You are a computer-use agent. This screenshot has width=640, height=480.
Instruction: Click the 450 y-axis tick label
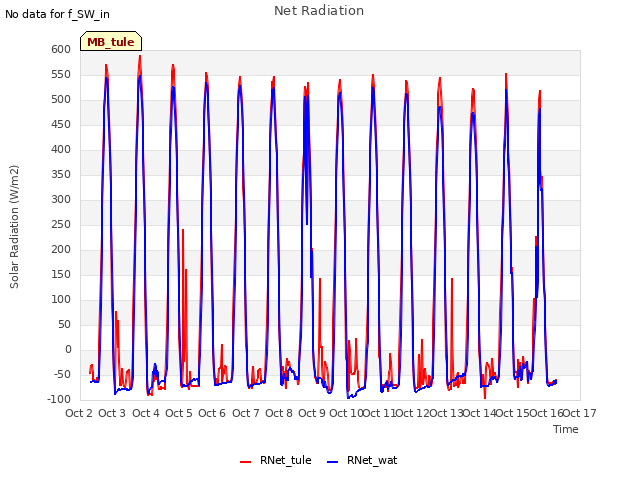(x=61, y=124)
